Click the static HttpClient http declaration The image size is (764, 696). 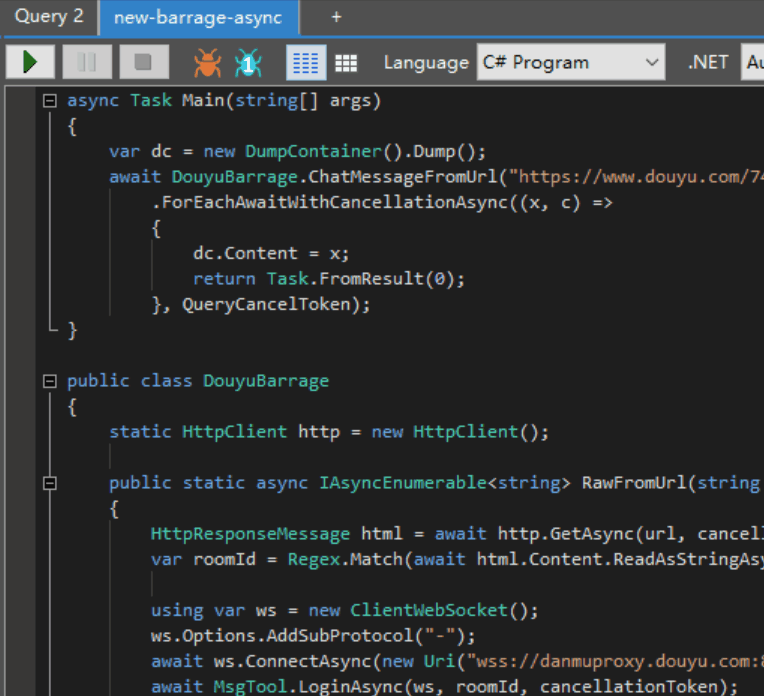pos(329,432)
